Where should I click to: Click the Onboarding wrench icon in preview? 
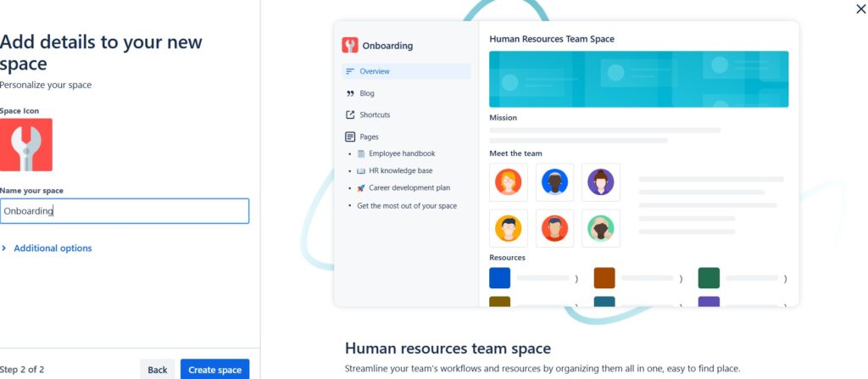point(350,46)
